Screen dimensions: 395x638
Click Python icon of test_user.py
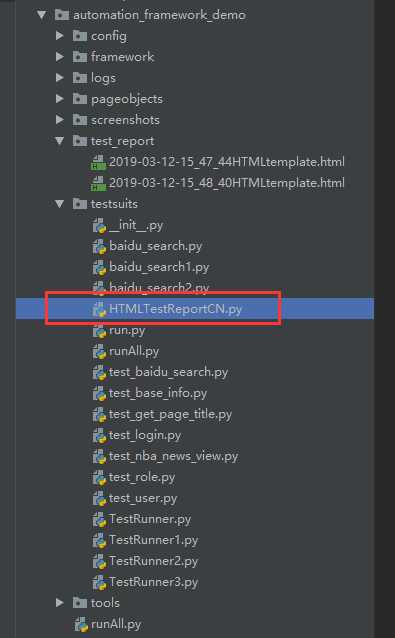(99, 498)
